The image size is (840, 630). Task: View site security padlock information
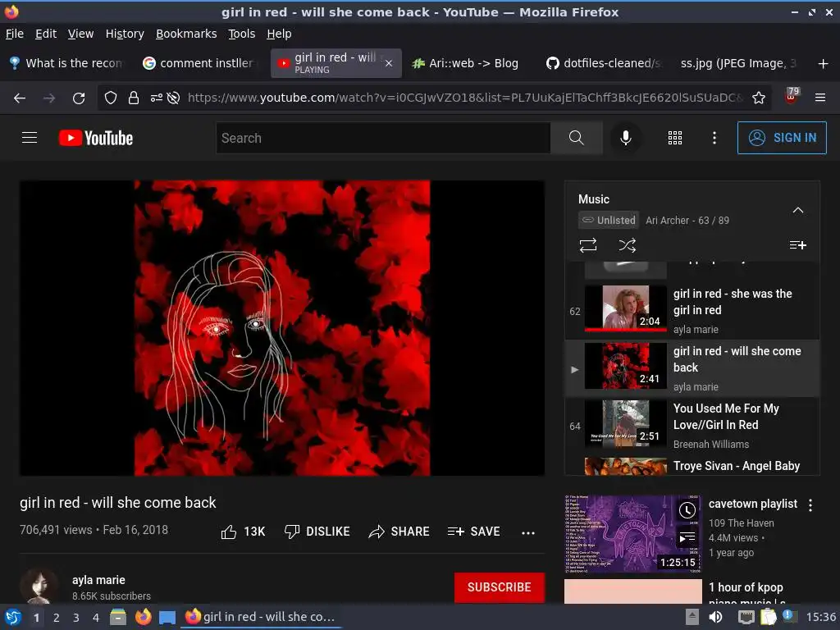point(134,98)
